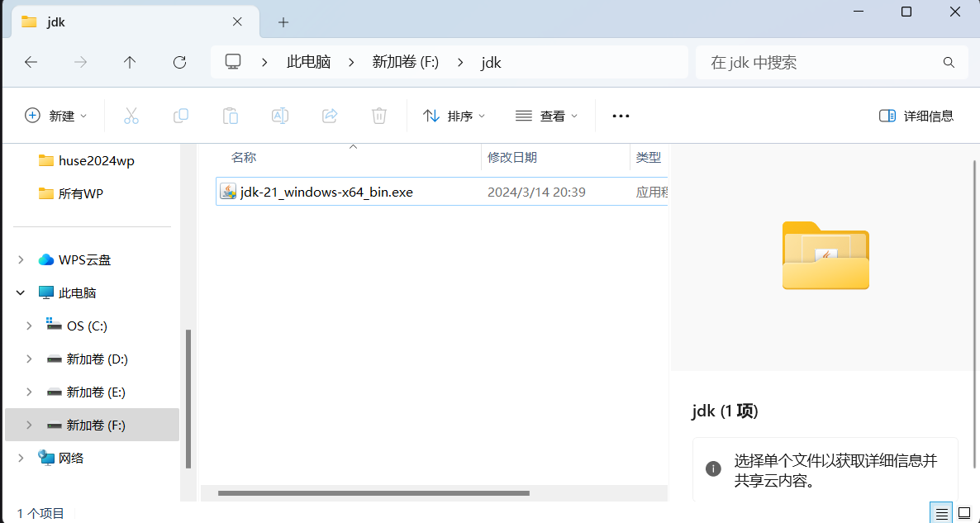Viewport: 980px width, 523px height.
Task: Navigate back with the left arrow
Action: click(31, 62)
